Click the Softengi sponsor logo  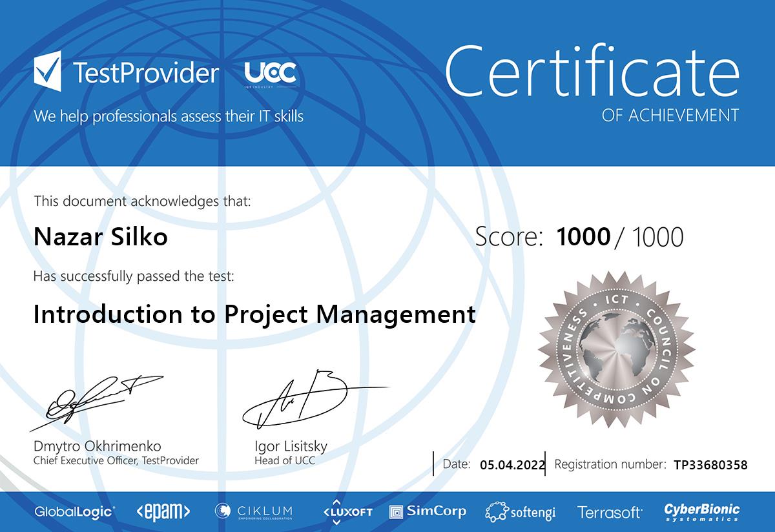(521, 512)
